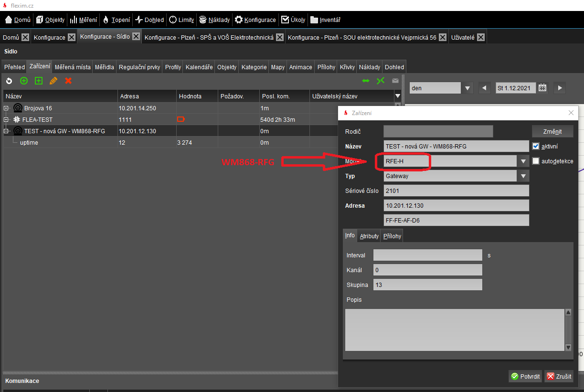Click the green crossed-arrows icon
584x392 pixels.
pyautogui.click(x=381, y=81)
